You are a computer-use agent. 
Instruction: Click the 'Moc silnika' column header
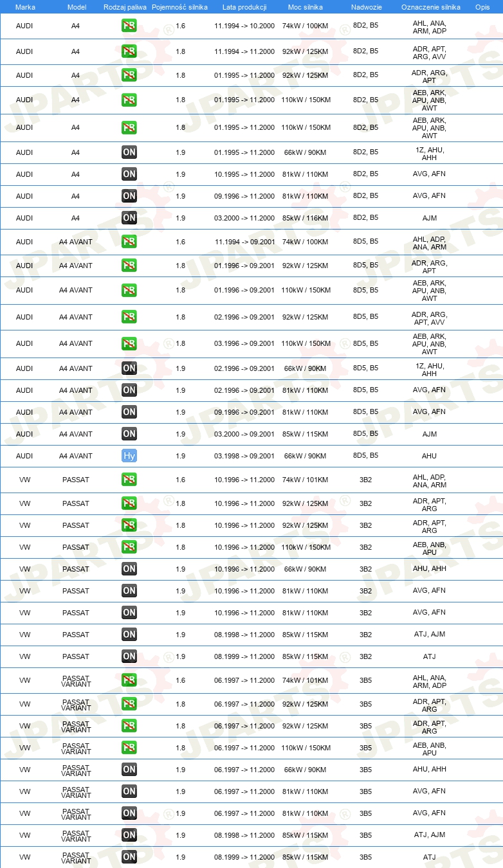[306, 7]
